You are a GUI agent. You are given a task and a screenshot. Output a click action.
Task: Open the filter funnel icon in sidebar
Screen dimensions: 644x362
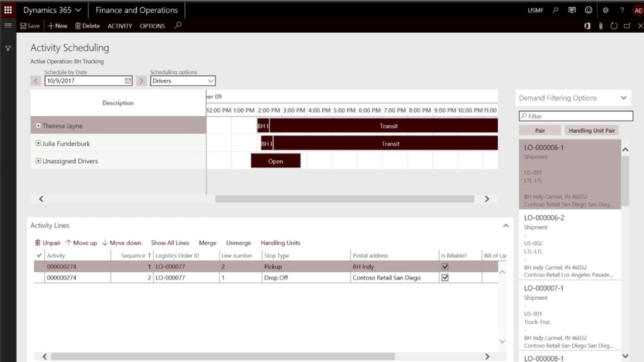[x=8, y=48]
